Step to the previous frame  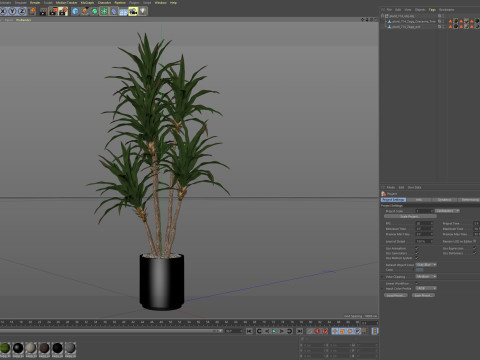pos(267,331)
